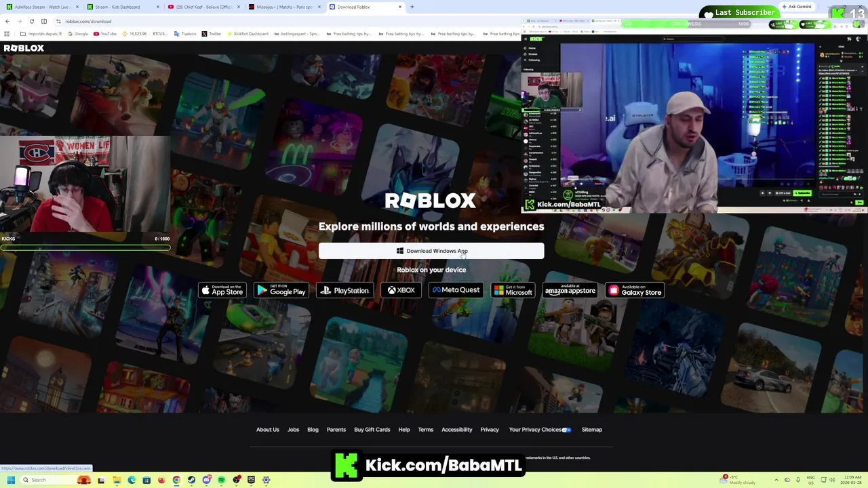
Task: Open a new browser tab with plus button
Action: tap(412, 7)
